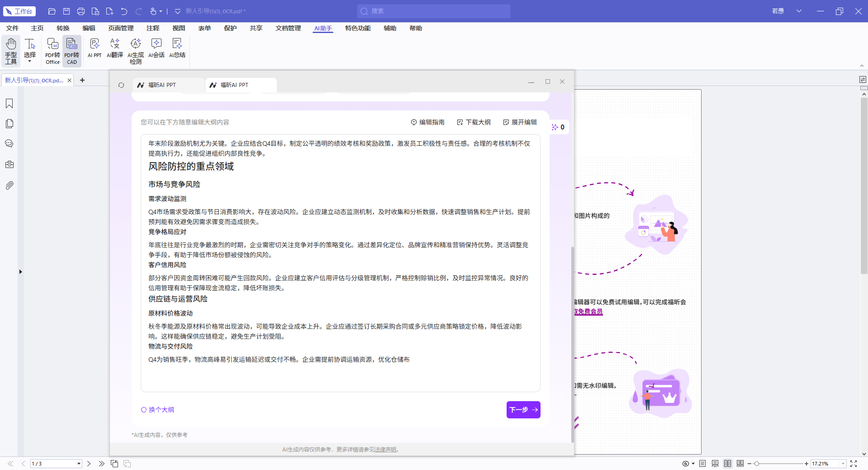Open the AI会话 chat tool

(157, 48)
